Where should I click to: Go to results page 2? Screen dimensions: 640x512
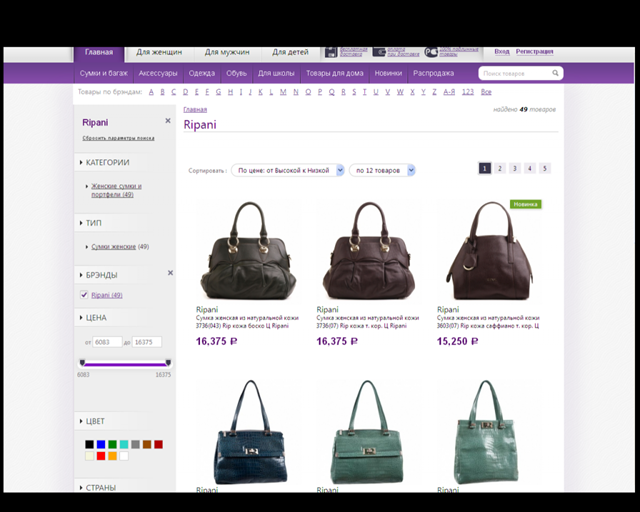pyautogui.click(x=500, y=168)
